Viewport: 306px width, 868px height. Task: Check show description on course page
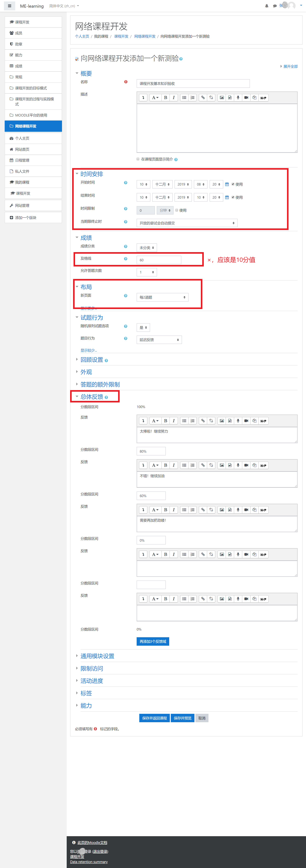(138, 159)
